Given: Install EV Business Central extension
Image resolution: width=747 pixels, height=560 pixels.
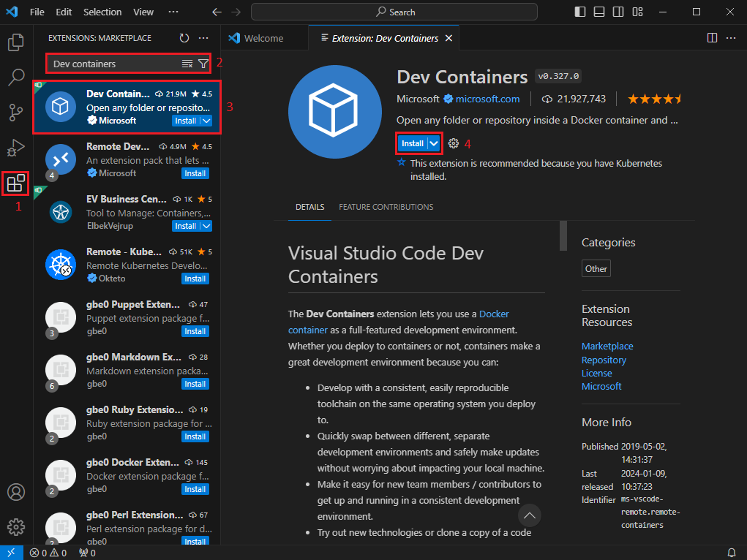Looking at the screenshot, I should pos(185,226).
